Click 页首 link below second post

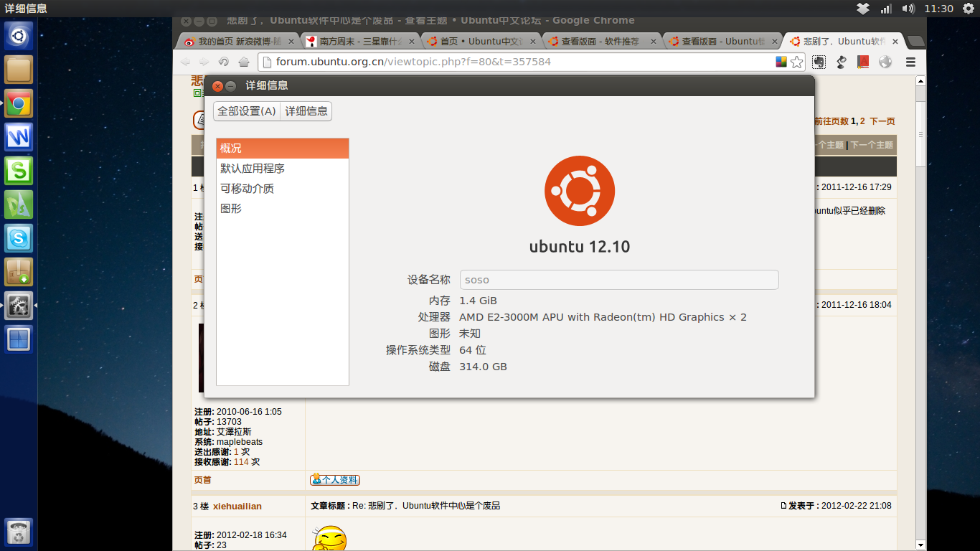pos(203,480)
